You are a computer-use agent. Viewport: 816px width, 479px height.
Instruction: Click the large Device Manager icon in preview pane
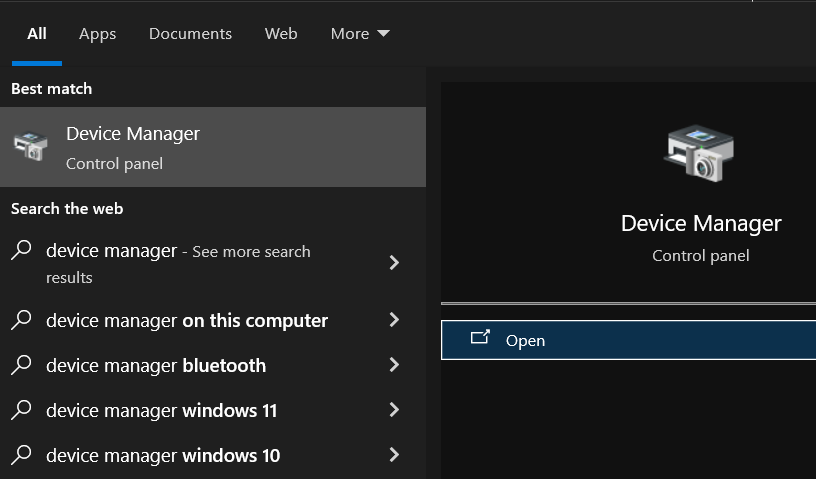(x=700, y=153)
